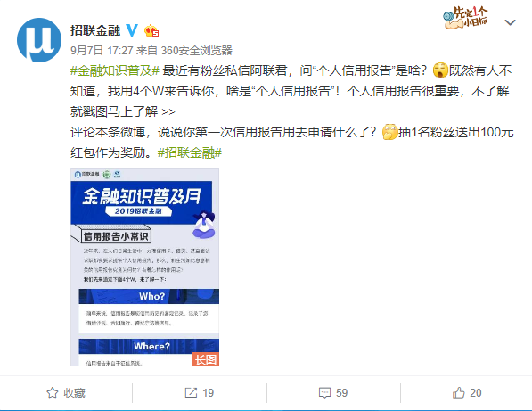The width and height of the screenshot is (532, 411).
Task: Click the crown membership badge icon
Action: point(151,31)
